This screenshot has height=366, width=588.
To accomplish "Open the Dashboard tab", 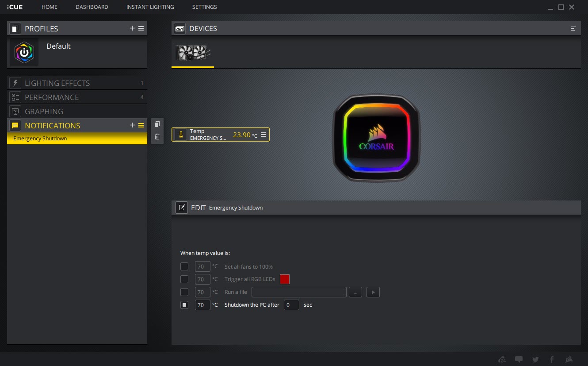I will [x=92, y=7].
